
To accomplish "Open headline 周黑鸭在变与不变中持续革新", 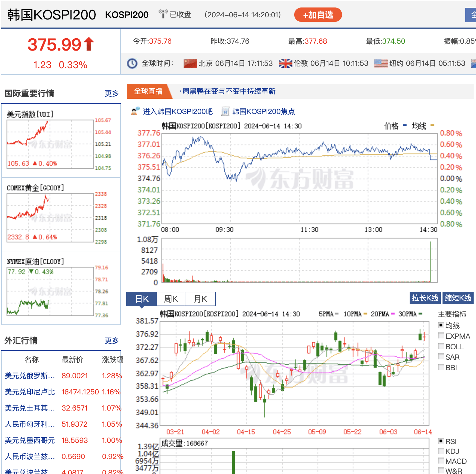I will point(229,91).
